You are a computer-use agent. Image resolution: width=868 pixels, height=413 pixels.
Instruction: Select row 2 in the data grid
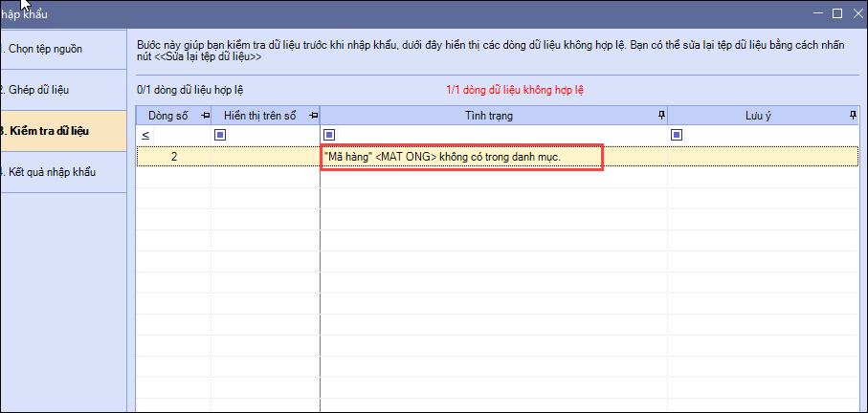click(174, 156)
